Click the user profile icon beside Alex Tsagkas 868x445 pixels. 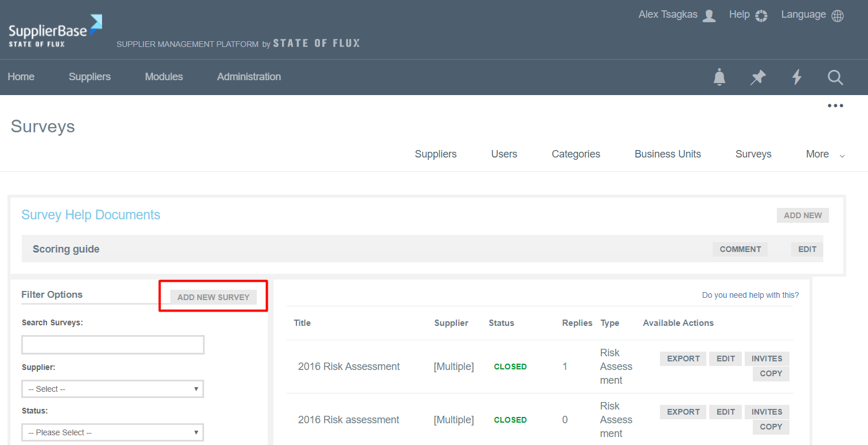coord(710,15)
